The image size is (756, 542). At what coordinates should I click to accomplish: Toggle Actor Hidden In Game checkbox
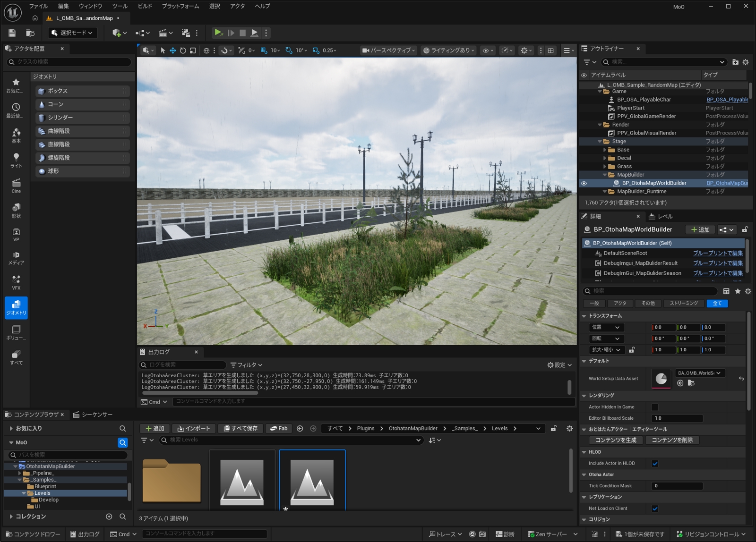click(655, 407)
